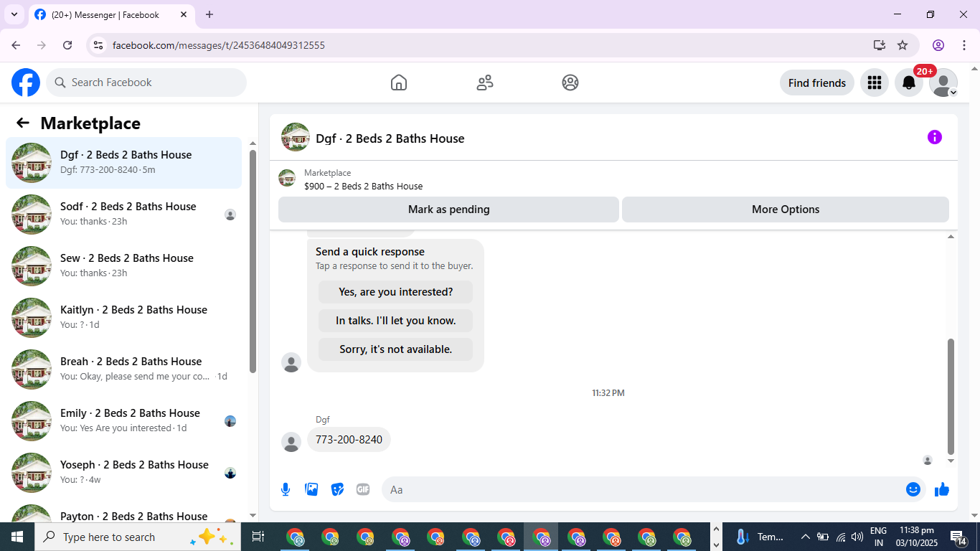Mark the listing as pending

[x=448, y=209]
